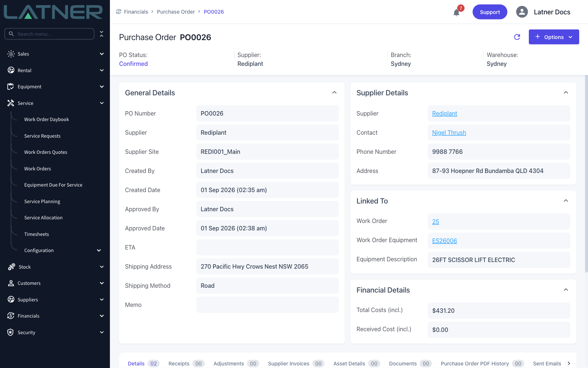Viewport: 588px width, 368px height.
Task: Click the Search menu input field
Action: pos(49,34)
